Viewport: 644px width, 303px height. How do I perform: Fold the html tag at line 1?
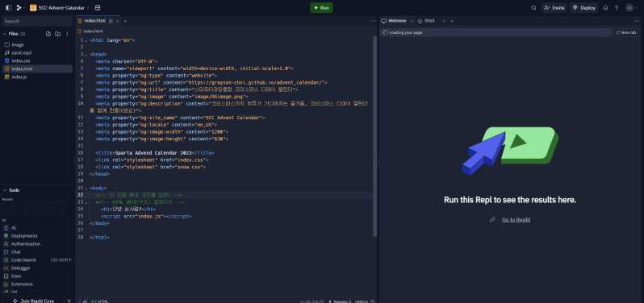(x=86, y=40)
